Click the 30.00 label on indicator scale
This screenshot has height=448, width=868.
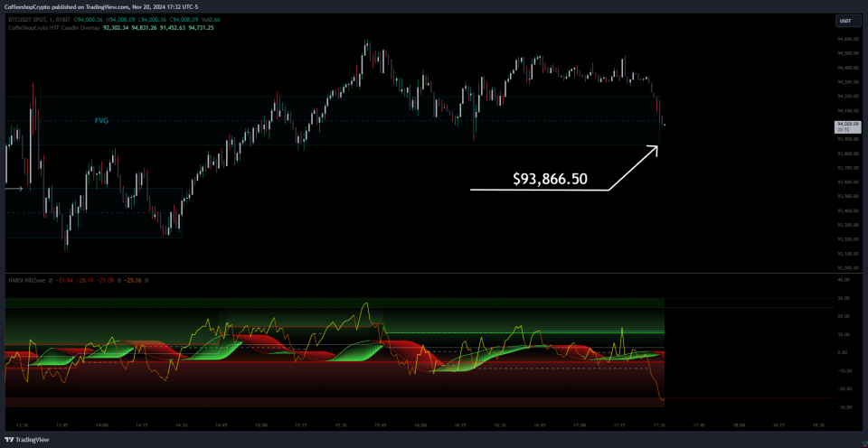pos(843,297)
